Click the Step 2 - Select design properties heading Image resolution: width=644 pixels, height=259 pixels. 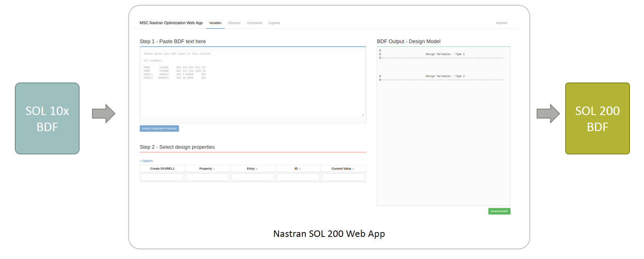177,147
